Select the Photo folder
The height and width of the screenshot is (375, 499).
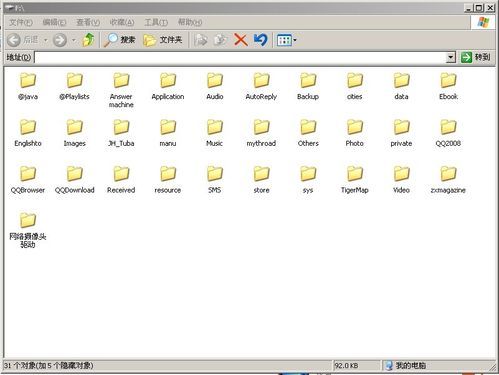tap(355, 133)
